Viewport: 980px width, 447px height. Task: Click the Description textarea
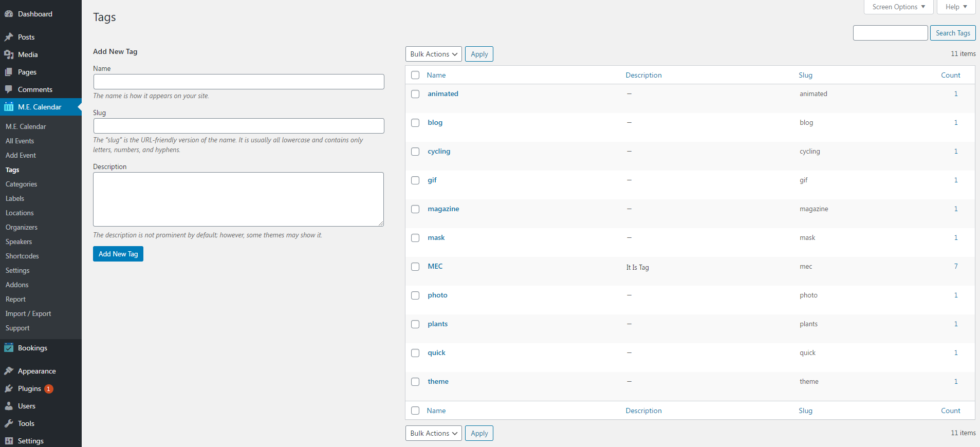click(x=238, y=199)
